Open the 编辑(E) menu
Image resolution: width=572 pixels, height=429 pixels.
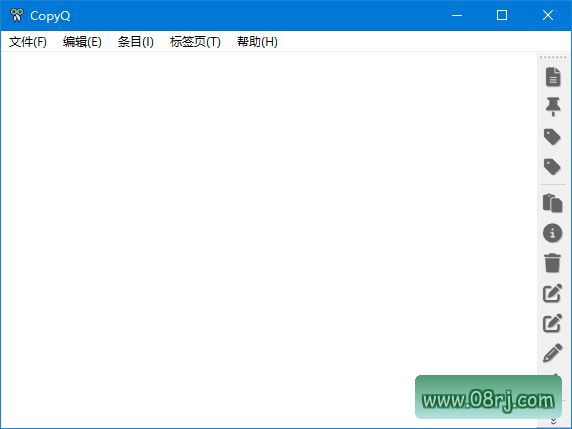pos(82,42)
